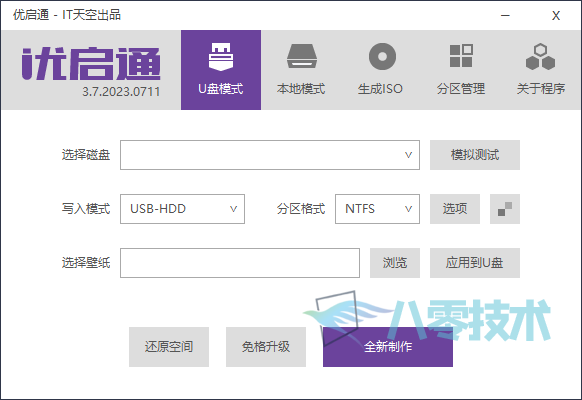Viewport: 582px width, 400px height.
Task: Click the 免格升级 button
Action: click(x=266, y=347)
